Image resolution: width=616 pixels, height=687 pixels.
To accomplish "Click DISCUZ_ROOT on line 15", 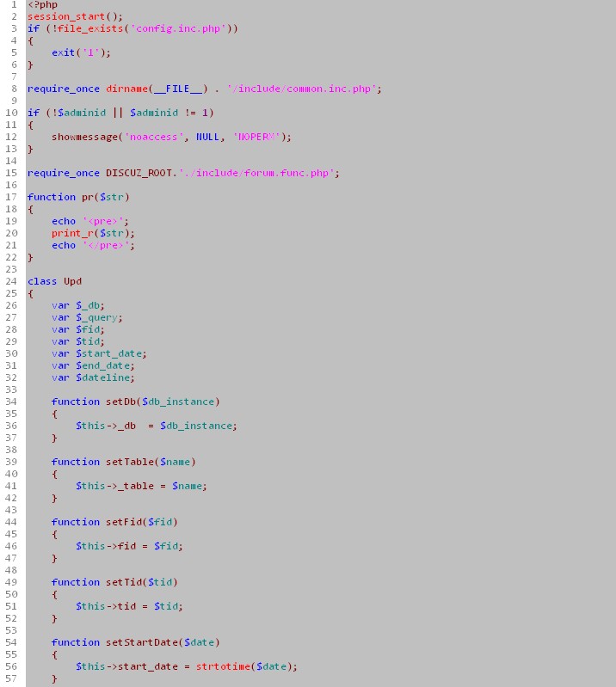I will [139, 173].
